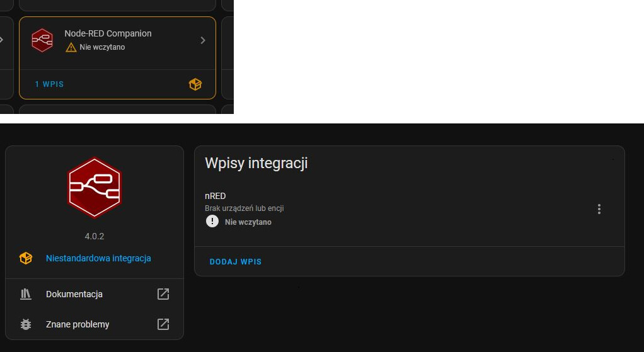Click the Node-RED hexagon logo in the card

click(42, 40)
